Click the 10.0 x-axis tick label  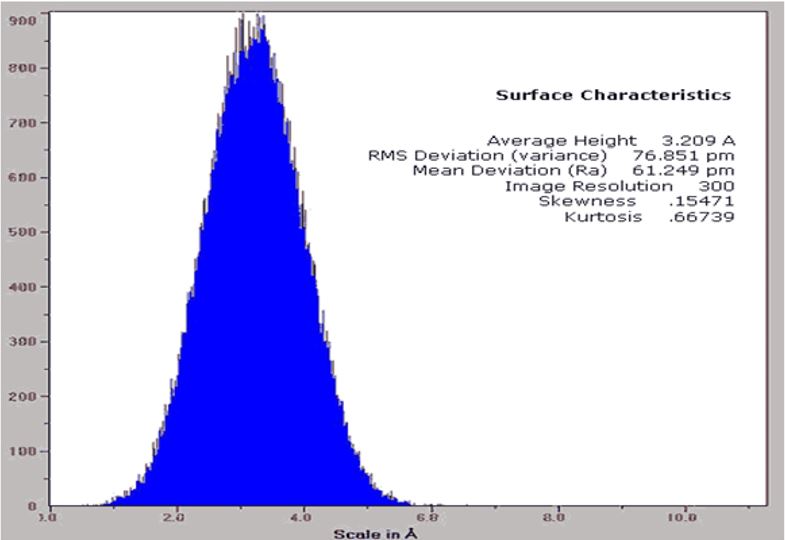682,517
